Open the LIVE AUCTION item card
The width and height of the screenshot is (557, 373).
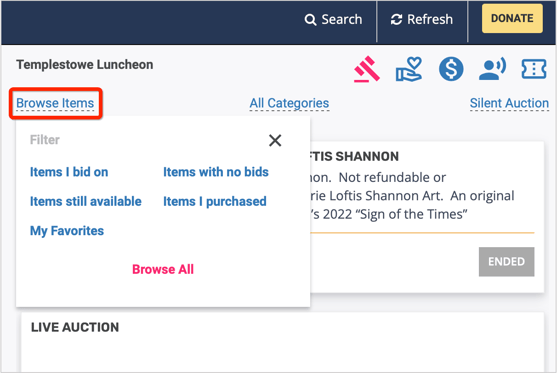(282, 342)
